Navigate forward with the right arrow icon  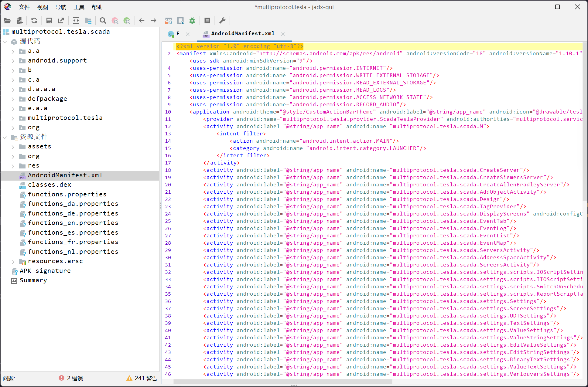(x=154, y=21)
